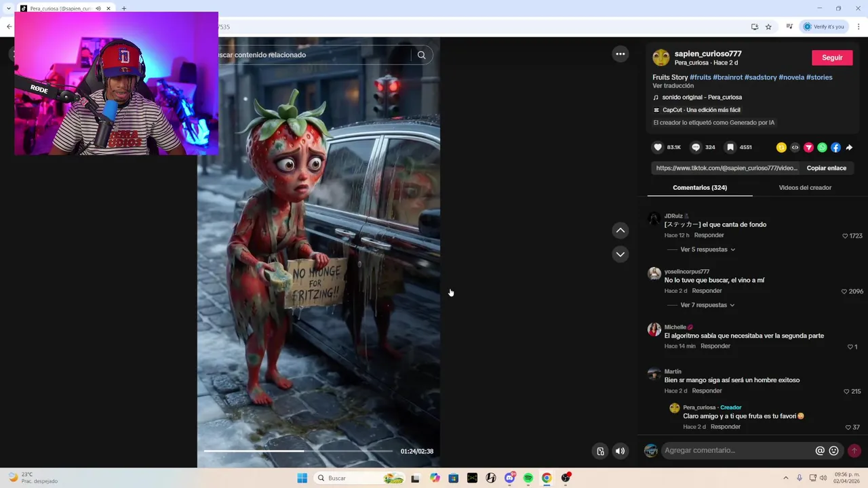Open Spotify from the taskbar
The width and height of the screenshot is (868, 488).
528,478
